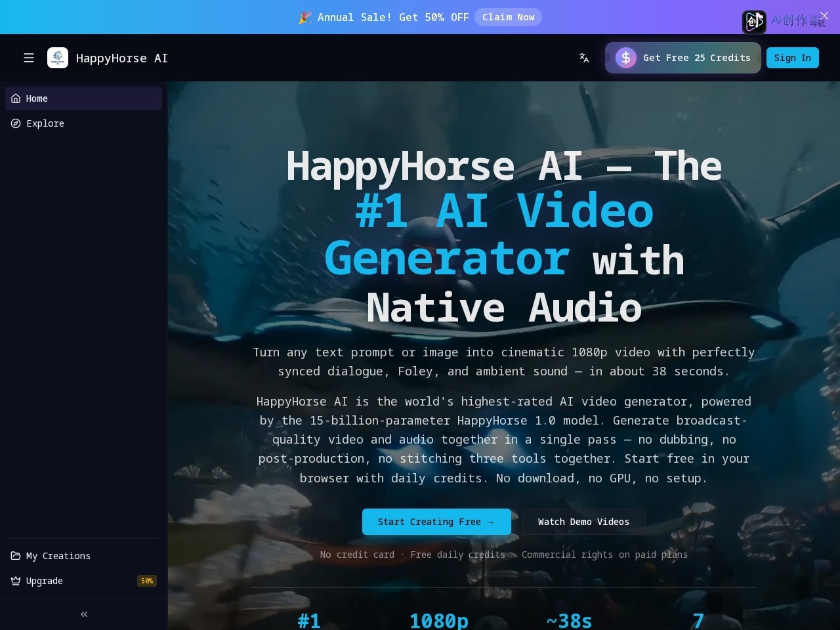Click the My Creations folder icon
Viewport: 840px width, 630px height.
point(16,556)
